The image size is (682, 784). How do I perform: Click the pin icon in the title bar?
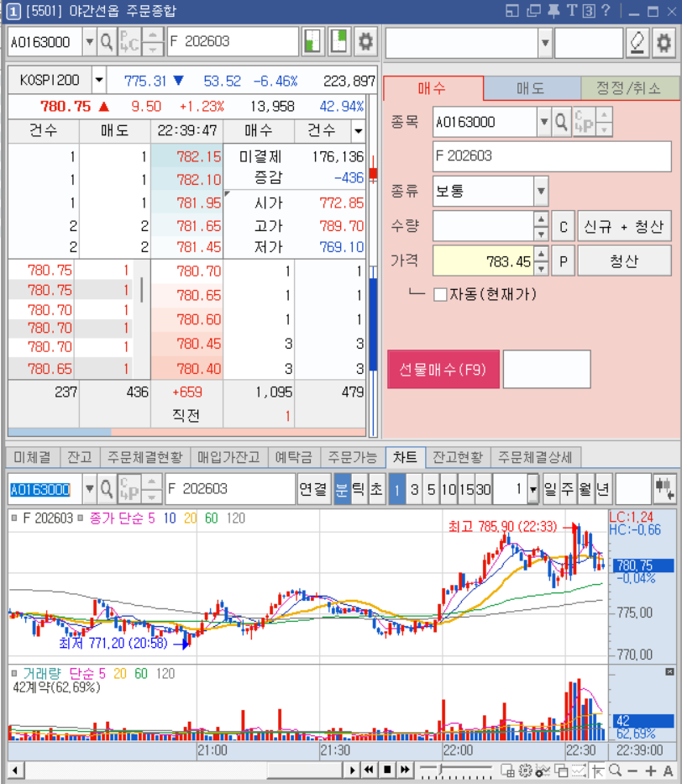click(x=553, y=10)
